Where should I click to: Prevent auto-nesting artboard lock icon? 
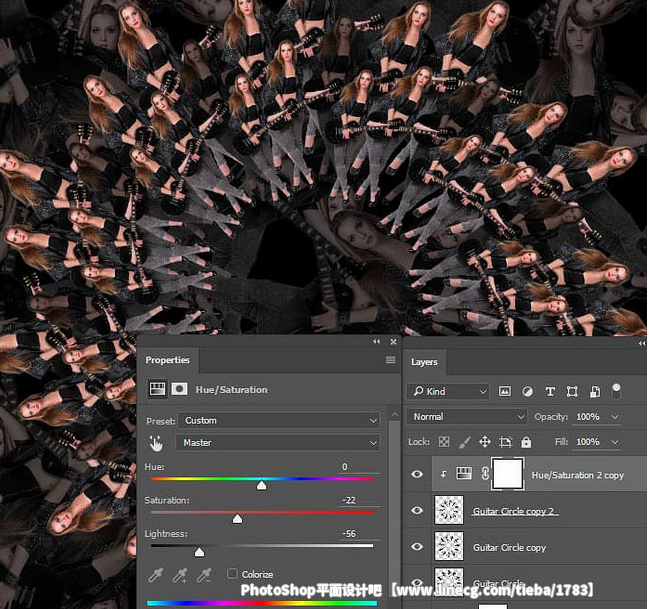pyautogui.click(x=505, y=442)
